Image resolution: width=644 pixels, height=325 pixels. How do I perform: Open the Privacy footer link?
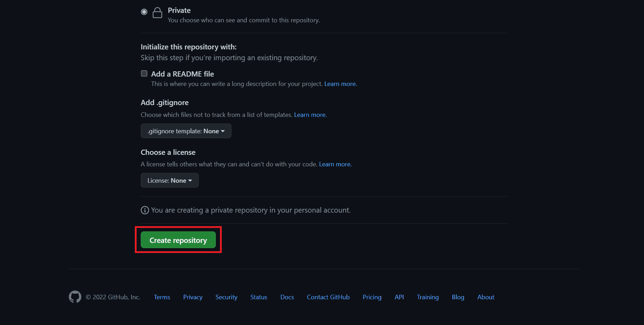pyautogui.click(x=193, y=297)
